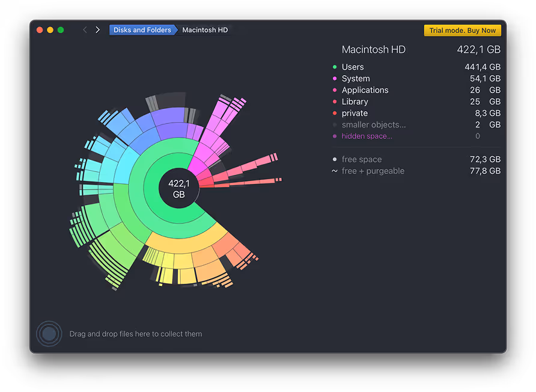Click the 72,3 GB free space value
Screen dimensions: 536x392
pos(485,159)
